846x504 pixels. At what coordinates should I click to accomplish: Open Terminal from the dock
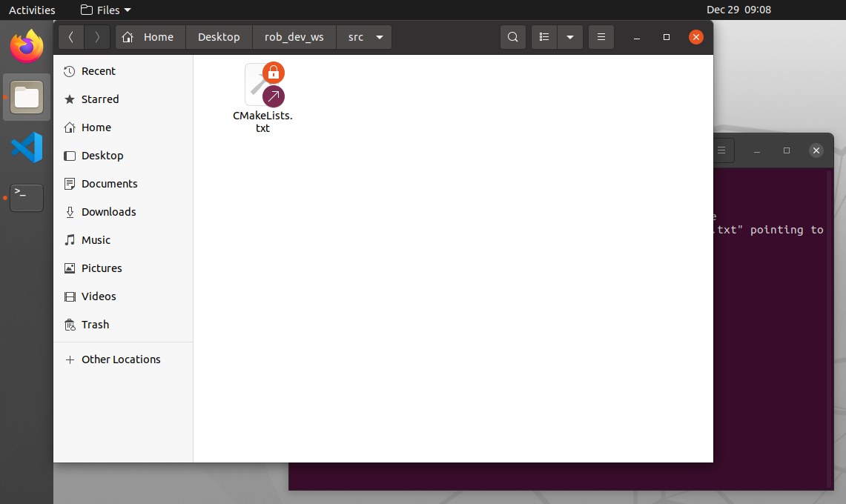[x=27, y=198]
